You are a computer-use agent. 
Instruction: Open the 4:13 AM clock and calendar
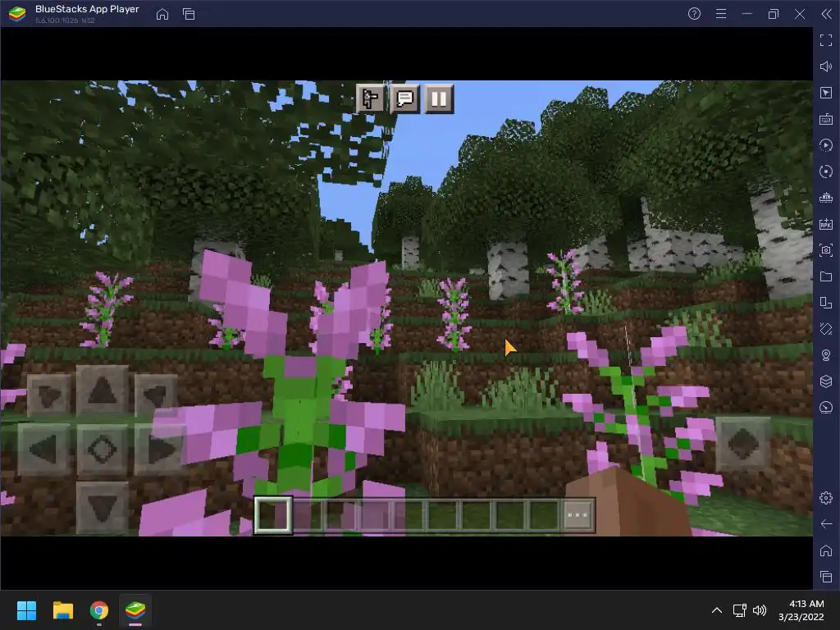[801, 610]
